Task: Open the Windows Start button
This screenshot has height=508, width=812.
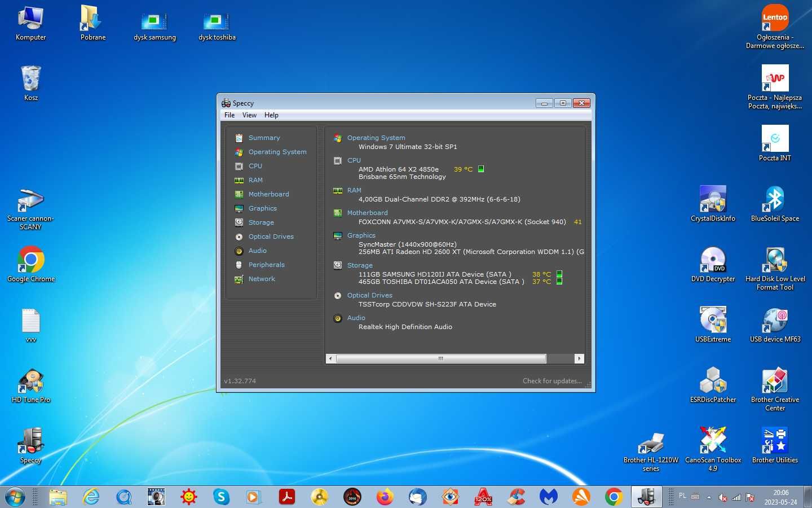Action: 15,497
